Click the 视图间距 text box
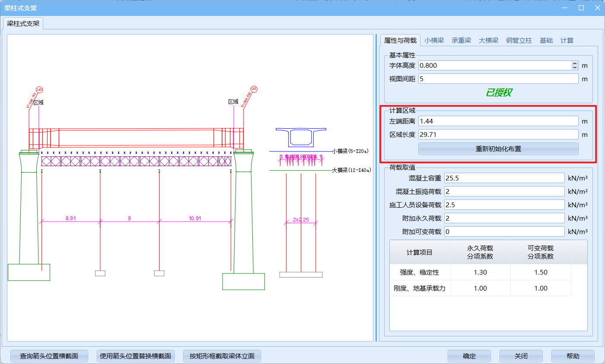Viewport: 605px width, 364px height. tap(498, 79)
